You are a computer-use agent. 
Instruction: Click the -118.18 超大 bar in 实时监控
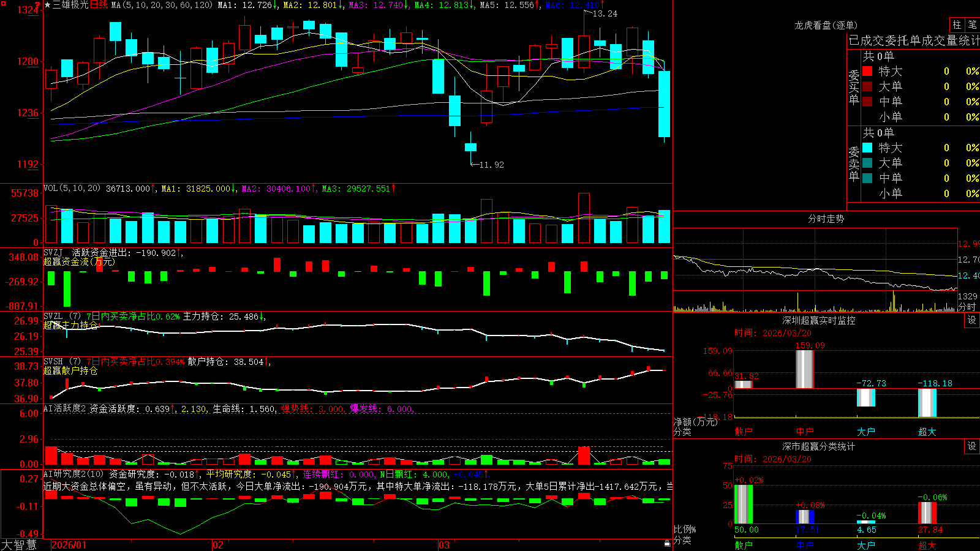(x=927, y=403)
